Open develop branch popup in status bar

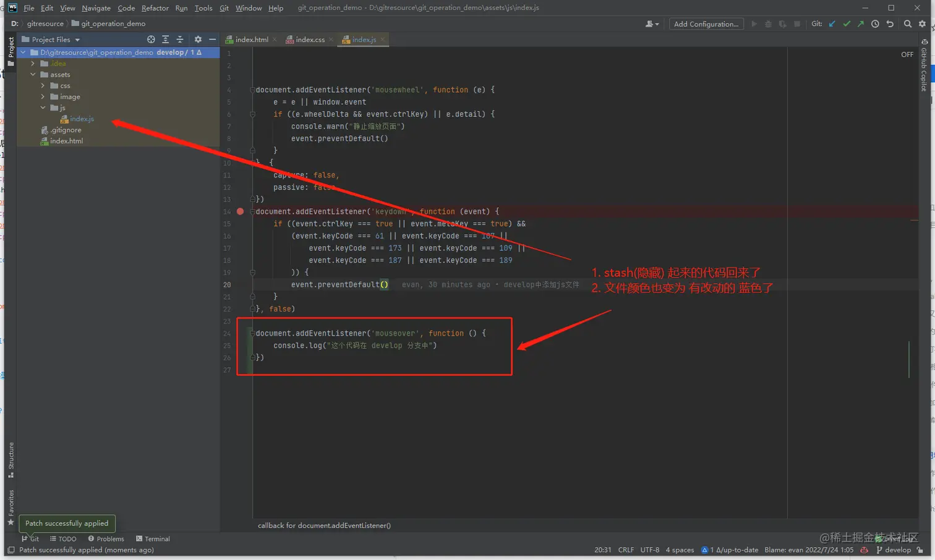[x=894, y=550]
